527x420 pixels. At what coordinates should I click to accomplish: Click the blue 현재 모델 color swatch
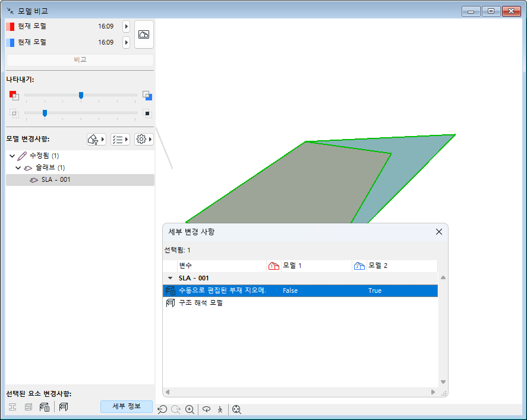(10, 43)
